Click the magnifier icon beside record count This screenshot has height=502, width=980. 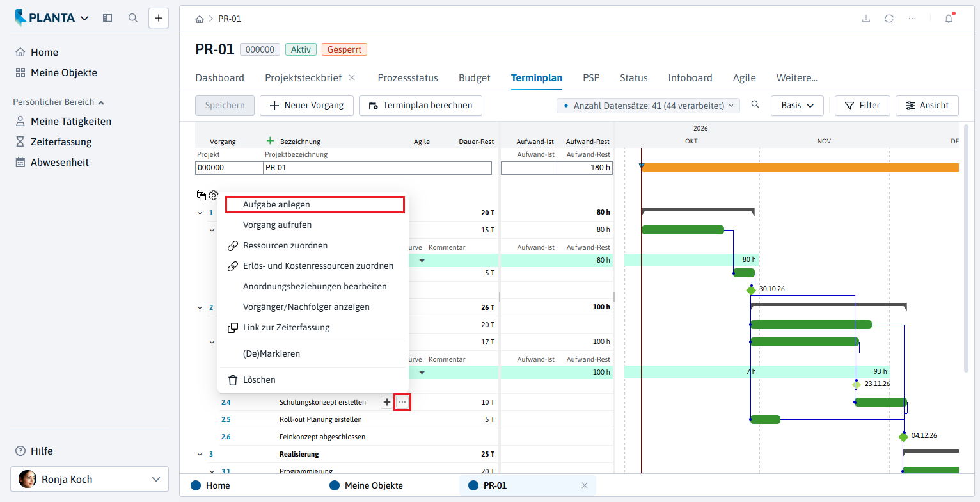tap(755, 105)
